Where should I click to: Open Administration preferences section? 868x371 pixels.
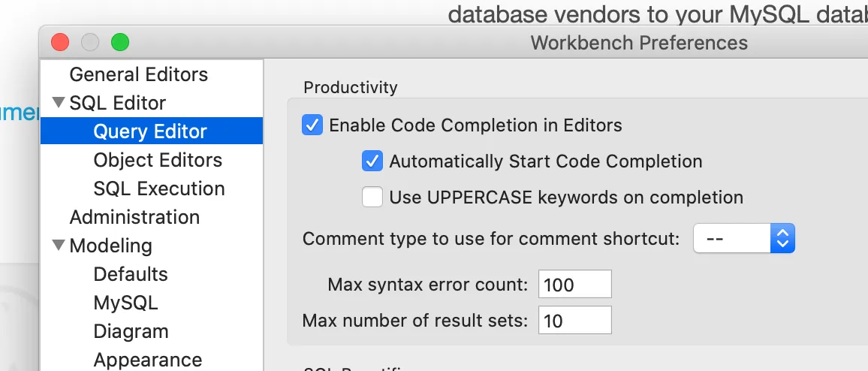[x=134, y=217]
